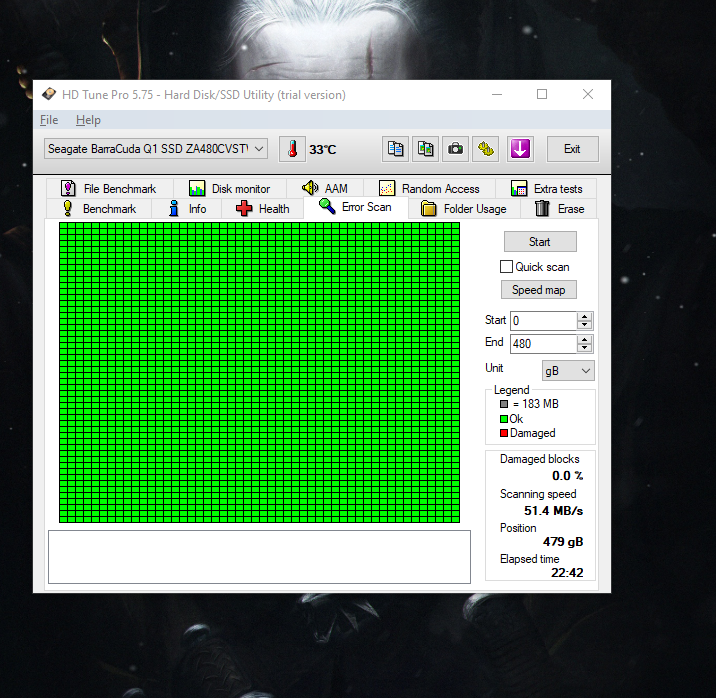Decrease the End value with down arrow
This screenshot has height=698, width=716.
pyautogui.click(x=584, y=348)
